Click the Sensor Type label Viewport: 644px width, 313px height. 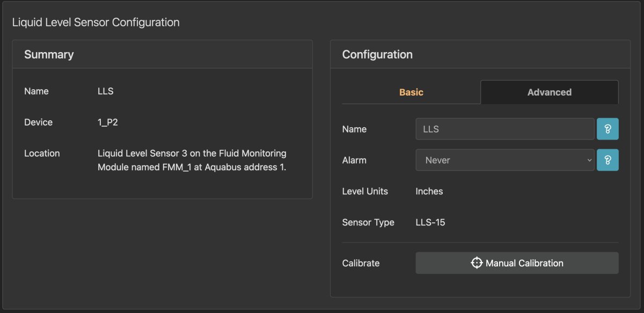tap(368, 222)
